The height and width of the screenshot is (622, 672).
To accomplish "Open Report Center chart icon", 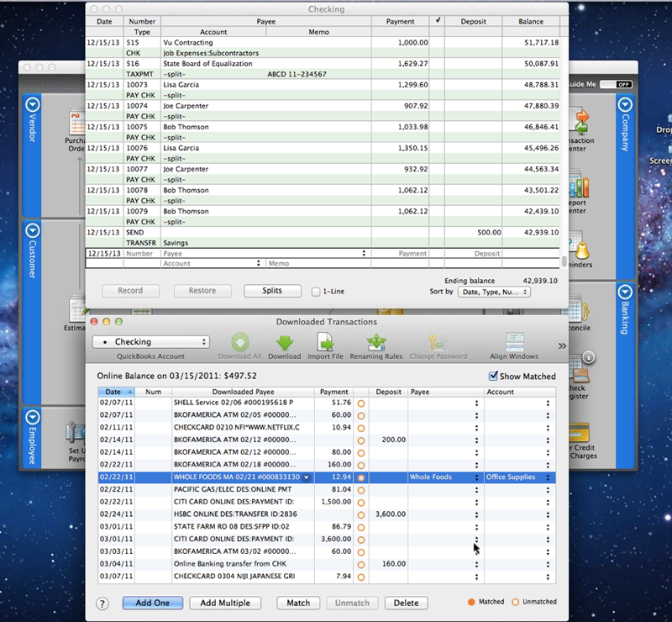I will (579, 184).
